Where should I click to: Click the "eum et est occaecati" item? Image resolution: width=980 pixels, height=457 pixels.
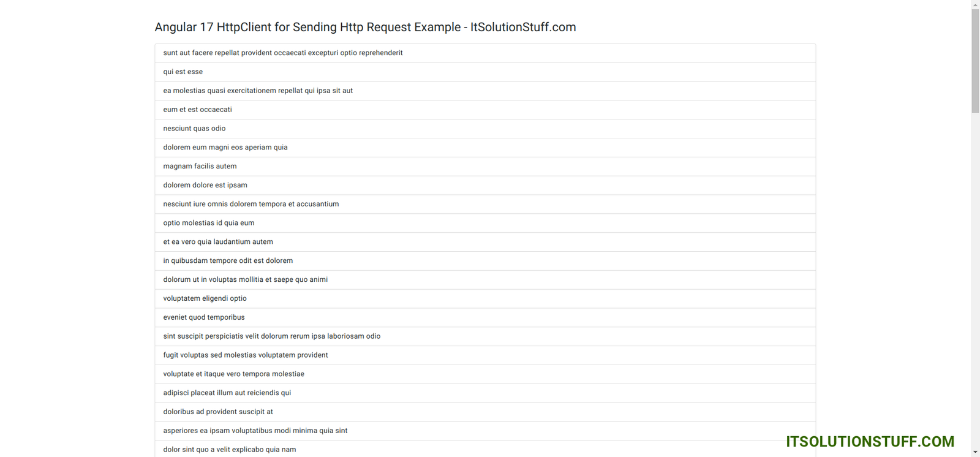(x=198, y=110)
